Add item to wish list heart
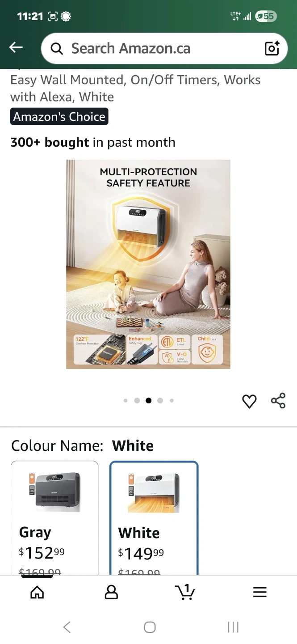Image resolution: width=297 pixels, height=644 pixels. [x=249, y=401]
